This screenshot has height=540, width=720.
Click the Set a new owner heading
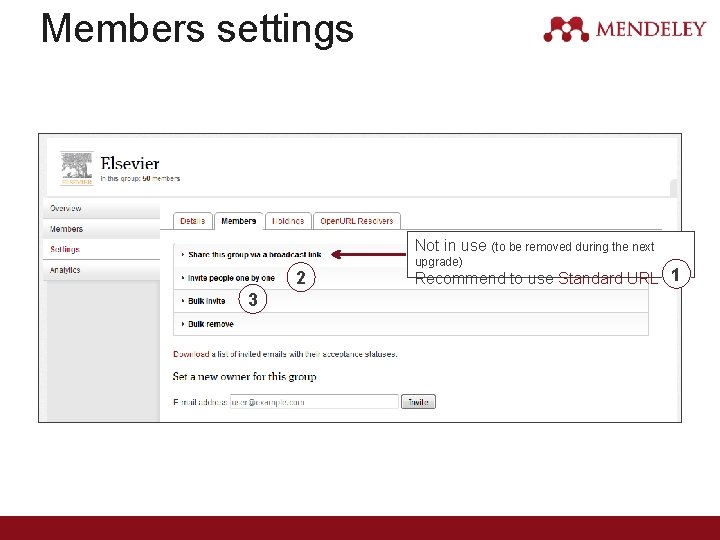[x=245, y=377]
